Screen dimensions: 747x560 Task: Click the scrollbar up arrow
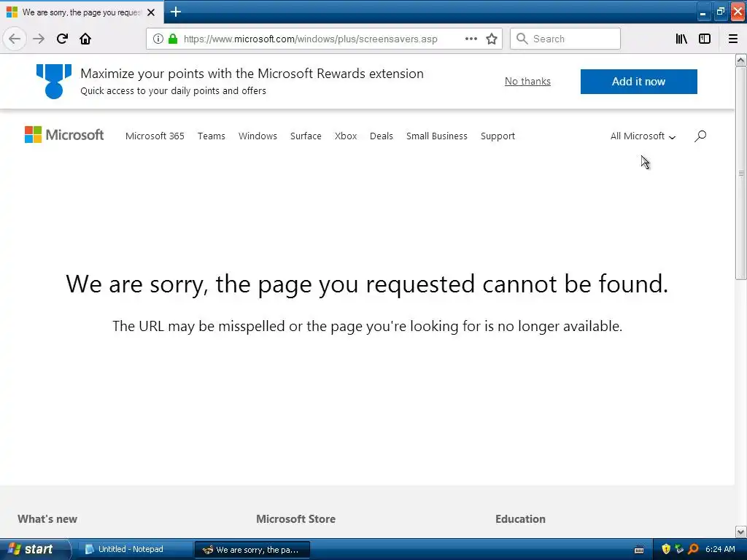click(741, 60)
